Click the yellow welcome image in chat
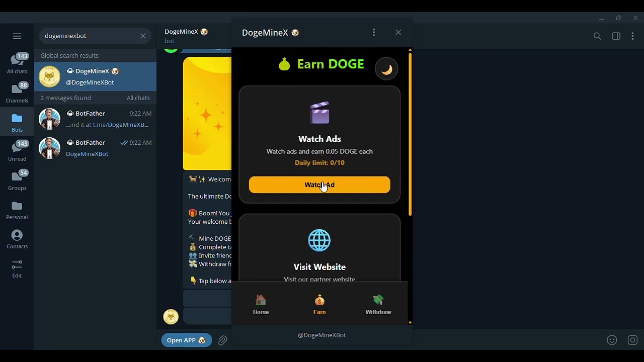The width and height of the screenshot is (644, 362). (x=207, y=114)
